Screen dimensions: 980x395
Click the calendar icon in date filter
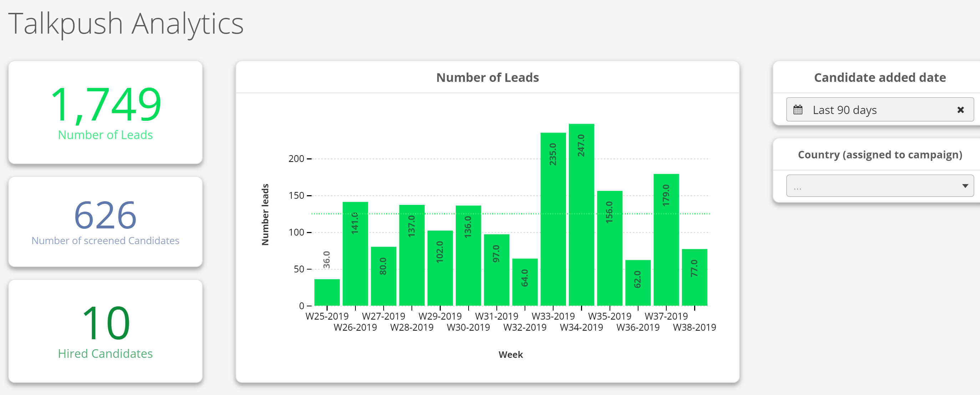[x=798, y=110]
